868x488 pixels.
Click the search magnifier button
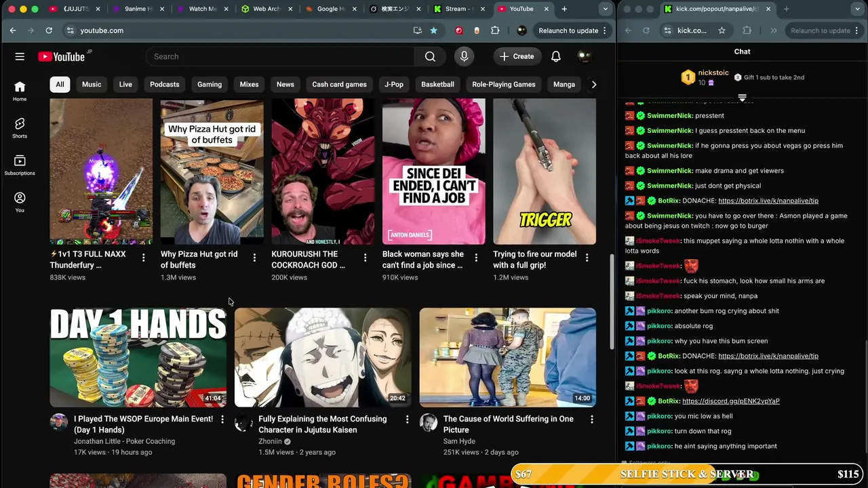click(x=430, y=56)
